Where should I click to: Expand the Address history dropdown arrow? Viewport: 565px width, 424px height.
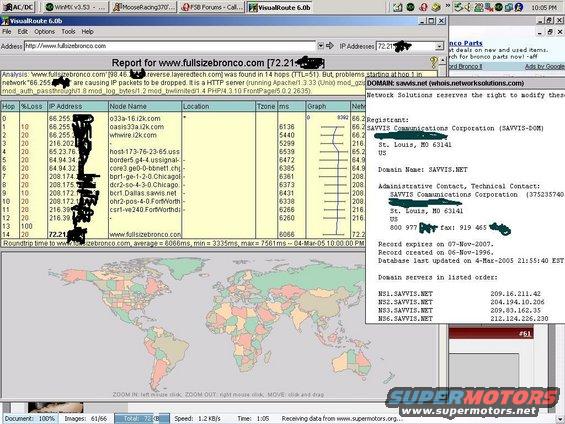[x=320, y=46]
